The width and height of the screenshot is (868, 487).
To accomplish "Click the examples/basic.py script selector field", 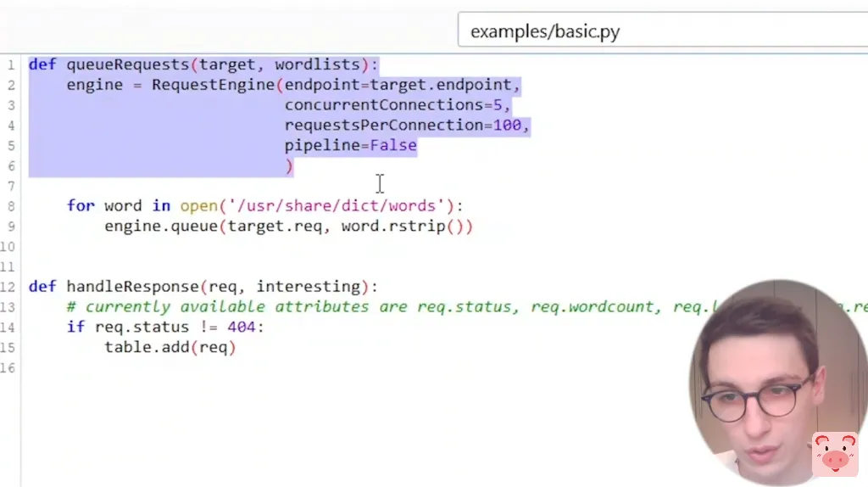I will (x=663, y=31).
